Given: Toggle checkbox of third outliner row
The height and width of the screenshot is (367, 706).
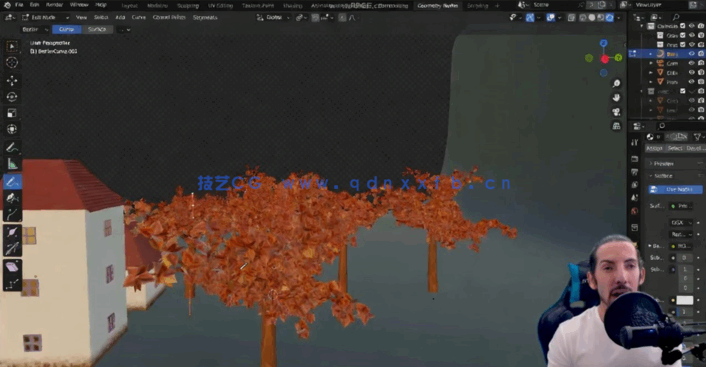Looking at the screenshot, I should (683, 45).
